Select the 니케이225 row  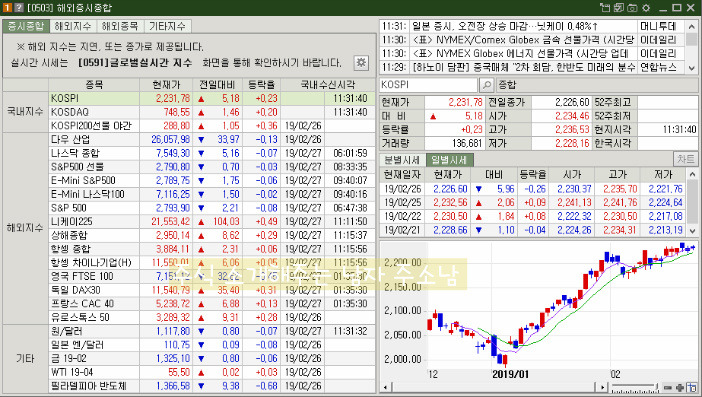[x=212, y=221]
